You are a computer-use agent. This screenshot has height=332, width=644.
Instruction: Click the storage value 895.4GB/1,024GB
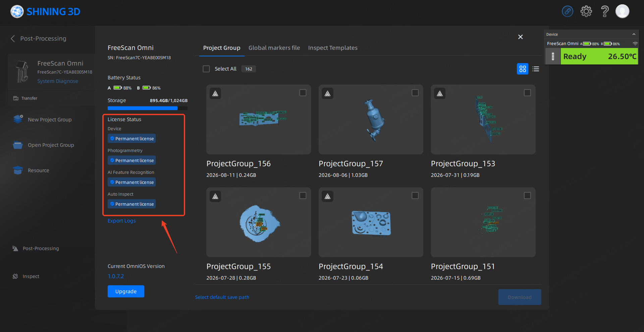click(x=169, y=100)
